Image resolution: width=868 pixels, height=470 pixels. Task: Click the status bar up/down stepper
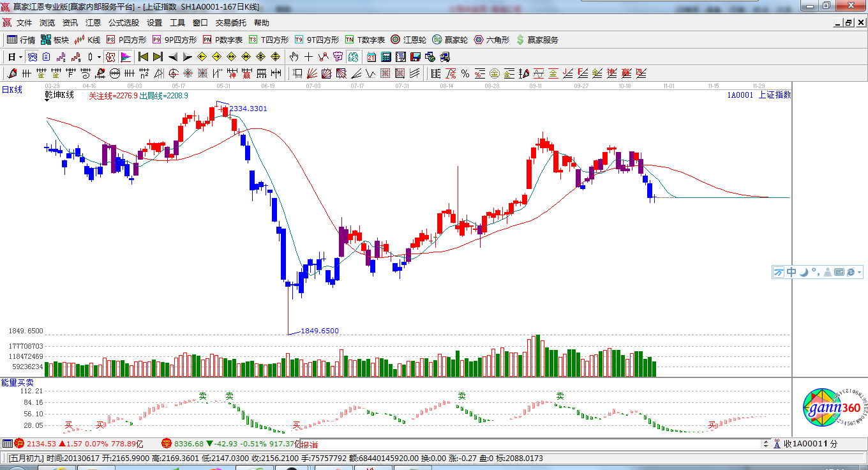click(766, 443)
